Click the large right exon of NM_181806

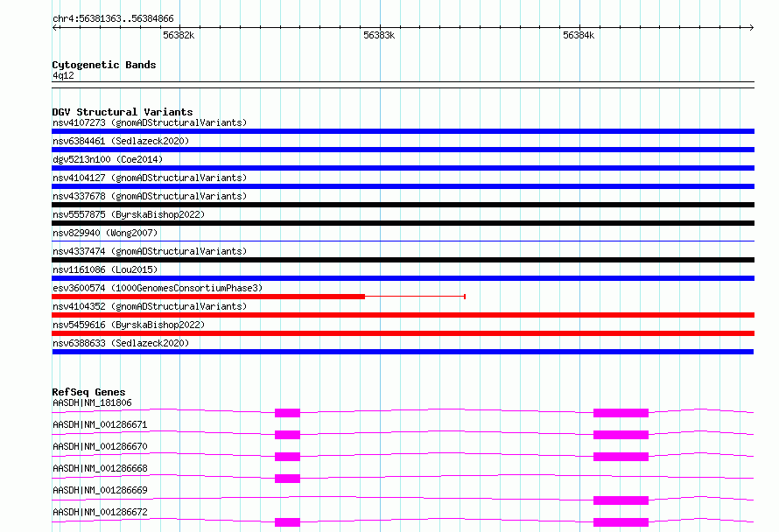[x=621, y=413]
